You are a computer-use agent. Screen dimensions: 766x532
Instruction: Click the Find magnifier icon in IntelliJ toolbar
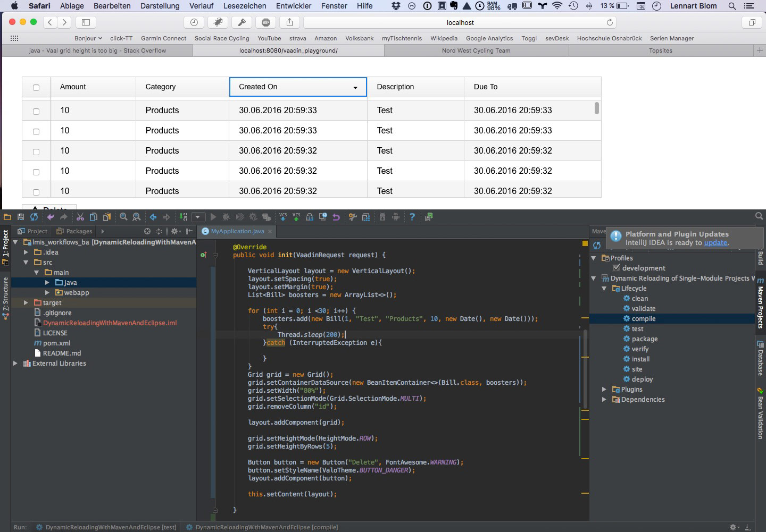coord(123,217)
